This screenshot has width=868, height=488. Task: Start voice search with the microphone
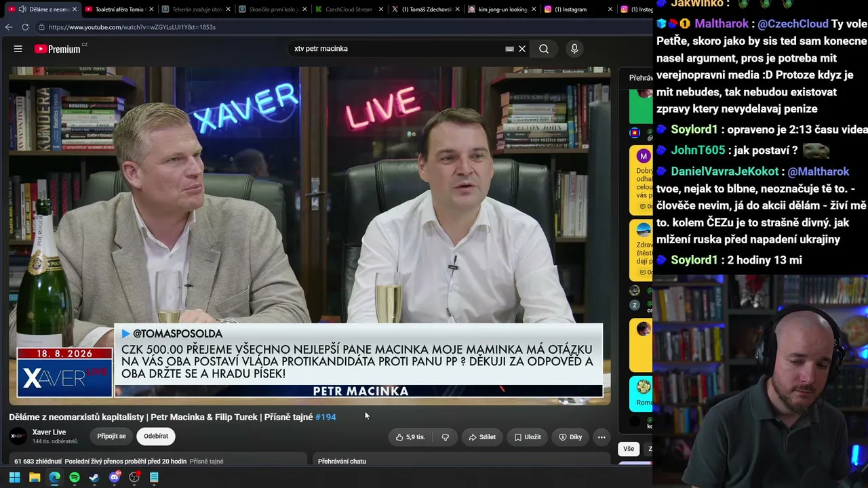[574, 49]
